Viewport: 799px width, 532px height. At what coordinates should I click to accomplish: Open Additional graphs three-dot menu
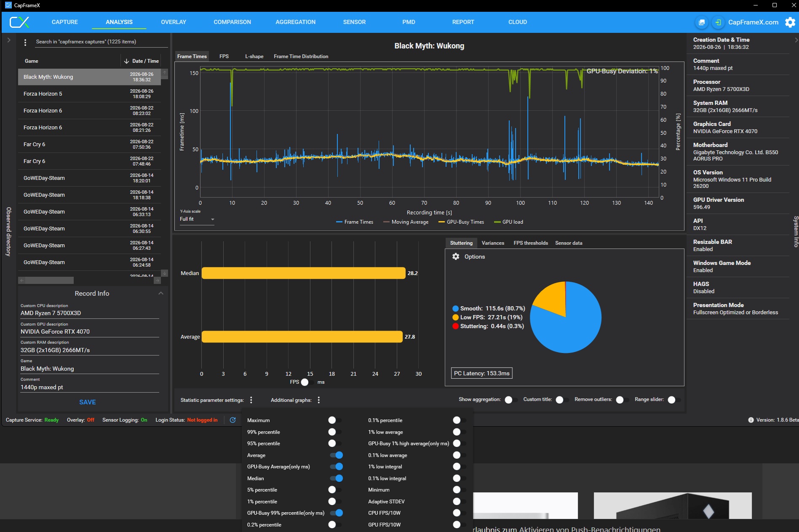tap(318, 400)
